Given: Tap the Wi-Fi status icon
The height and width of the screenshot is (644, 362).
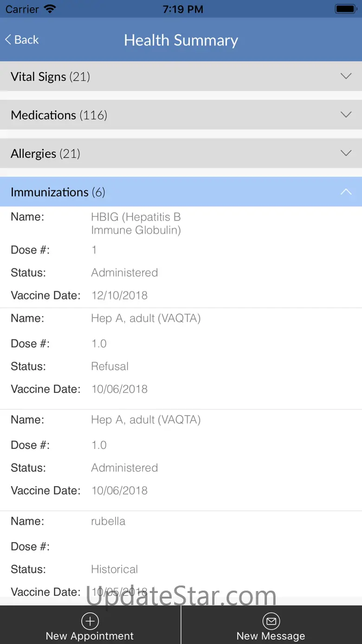Looking at the screenshot, I should click(50, 9).
